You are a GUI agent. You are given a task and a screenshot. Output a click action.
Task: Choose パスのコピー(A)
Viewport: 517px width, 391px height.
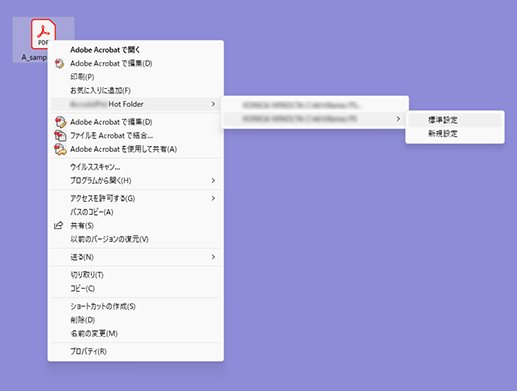(x=137, y=212)
